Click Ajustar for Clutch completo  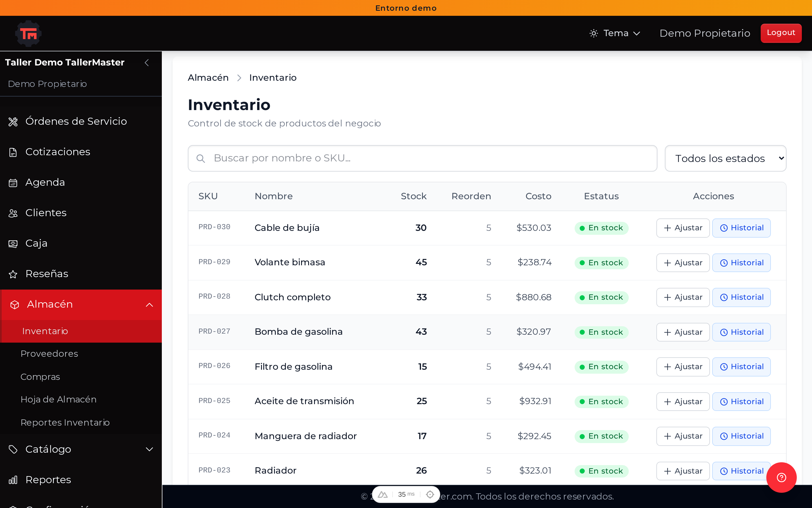pos(683,297)
